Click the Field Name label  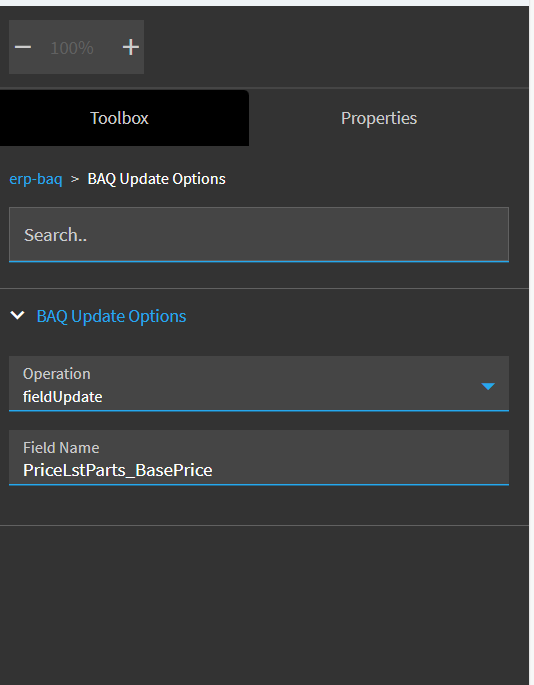61,448
